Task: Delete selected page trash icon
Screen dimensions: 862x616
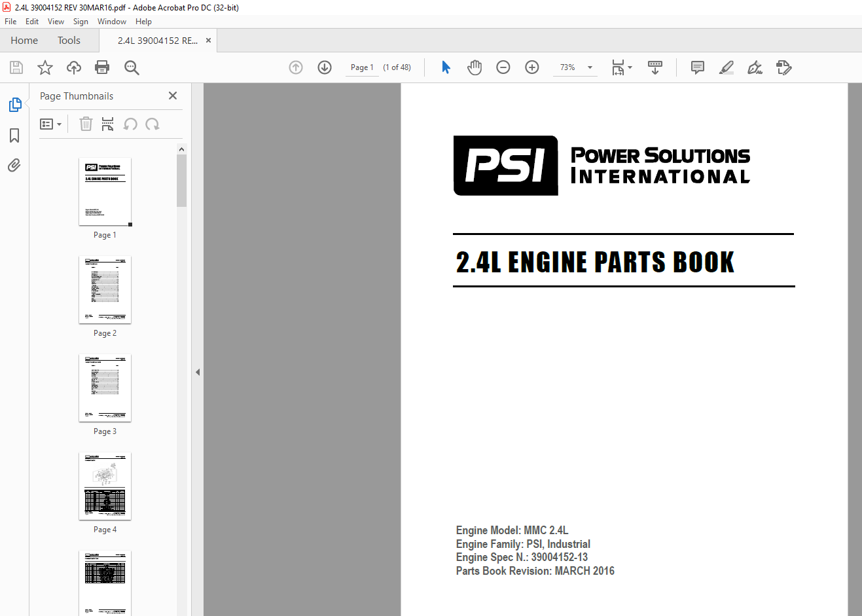Action: [x=86, y=124]
